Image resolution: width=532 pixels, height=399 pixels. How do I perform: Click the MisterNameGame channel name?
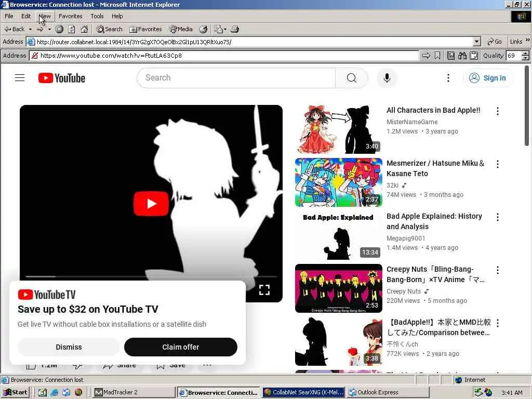pyautogui.click(x=412, y=122)
